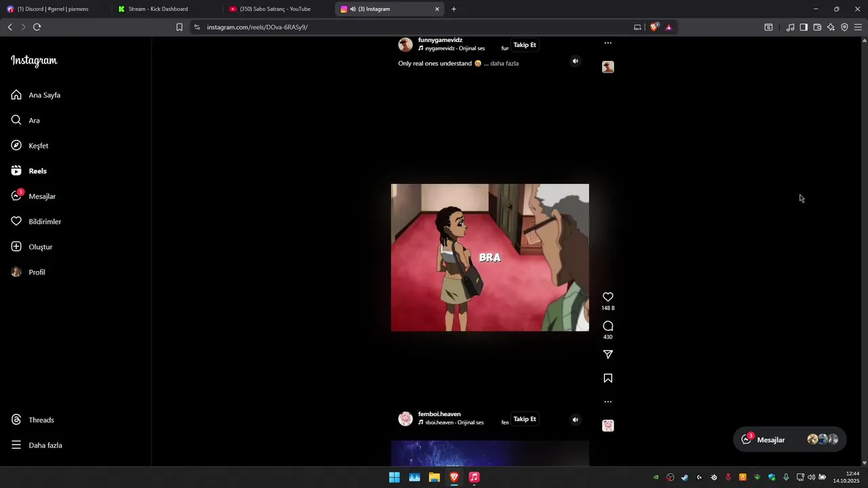Open Leo AI sparkle icon

831,27
